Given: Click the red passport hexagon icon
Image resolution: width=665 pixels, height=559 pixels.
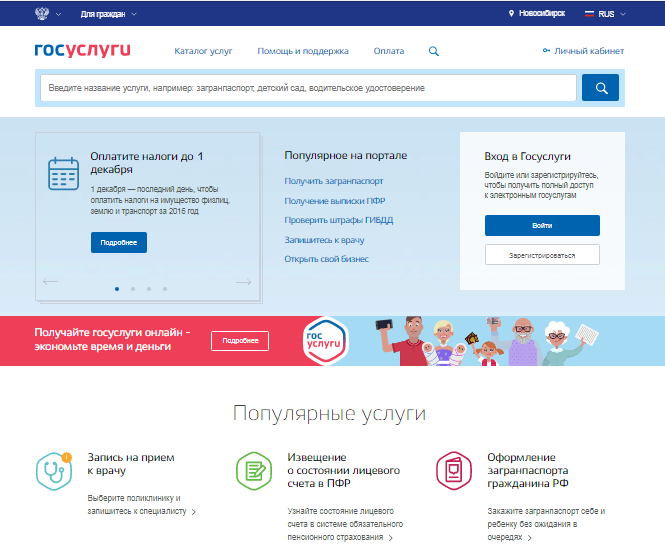Looking at the screenshot, I should point(454,471).
